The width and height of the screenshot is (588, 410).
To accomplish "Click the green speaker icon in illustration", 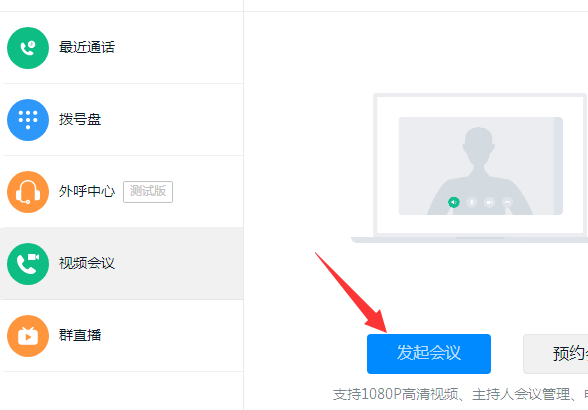I will click(453, 203).
